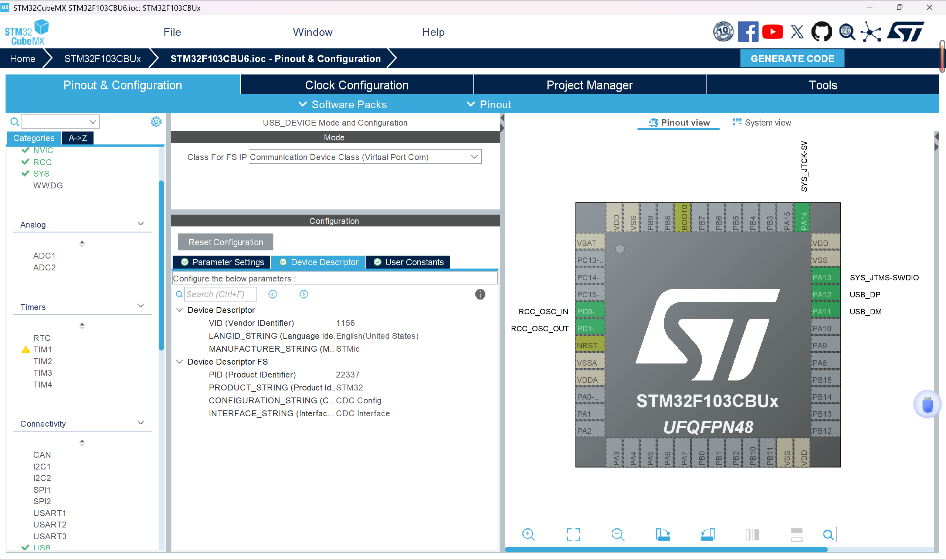Click the STM32F103CBUx breadcrumb
946x560 pixels.
click(102, 59)
